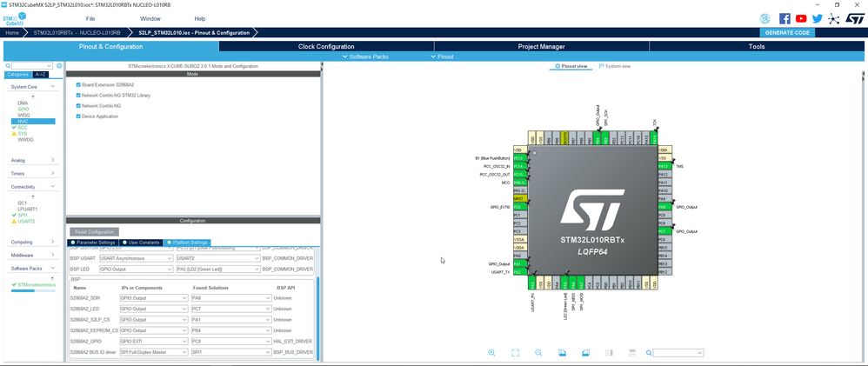
Task: Click the zoom out magnifier icon
Action: point(538,353)
